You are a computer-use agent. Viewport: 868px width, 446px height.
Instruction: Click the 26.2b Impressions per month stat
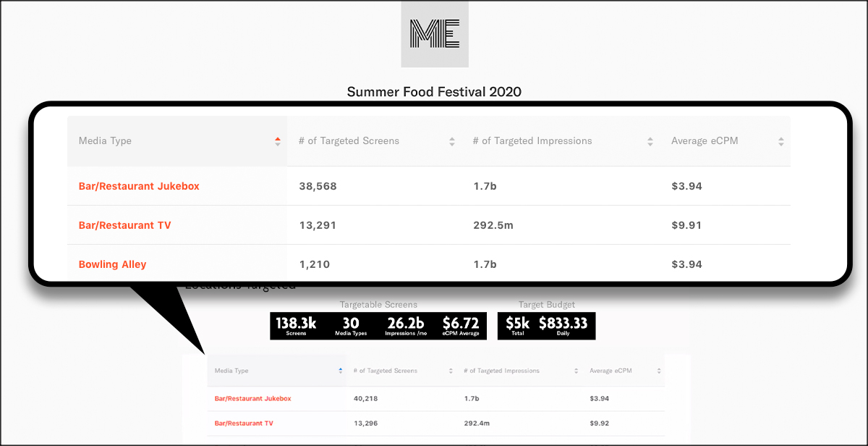tap(405, 326)
